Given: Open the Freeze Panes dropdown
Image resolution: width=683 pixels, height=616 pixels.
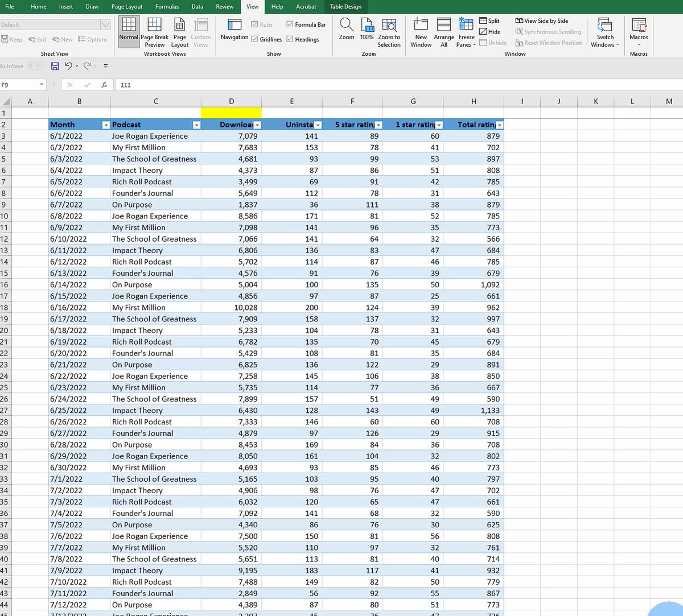Looking at the screenshot, I should tap(466, 32).
